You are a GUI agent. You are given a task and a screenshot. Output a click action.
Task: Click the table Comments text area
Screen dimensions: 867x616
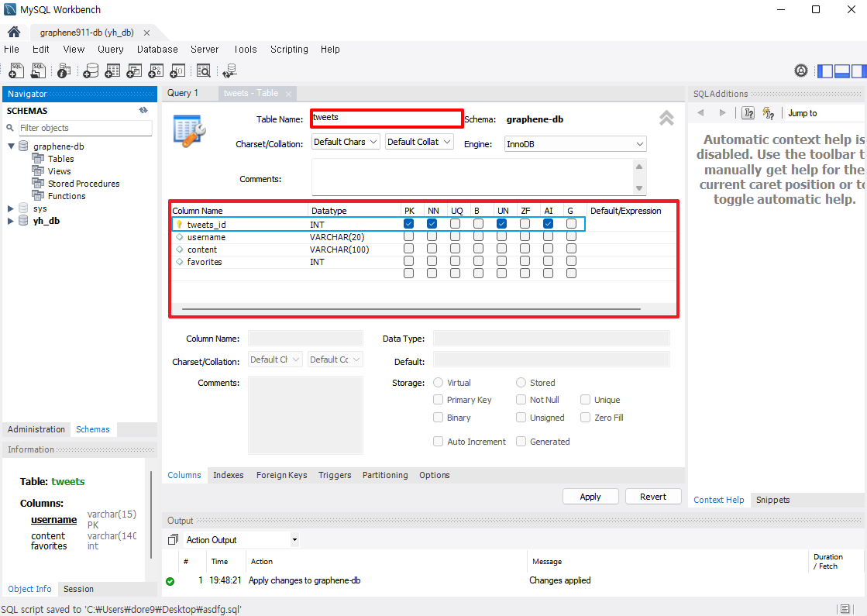click(x=473, y=177)
